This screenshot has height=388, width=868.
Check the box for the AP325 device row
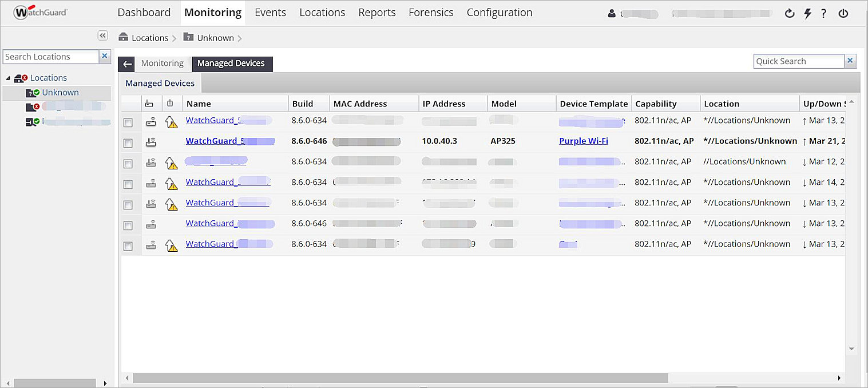[128, 143]
